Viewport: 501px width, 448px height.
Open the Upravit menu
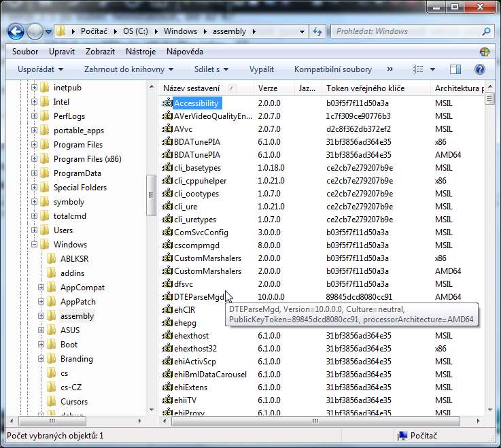click(x=62, y=52)
